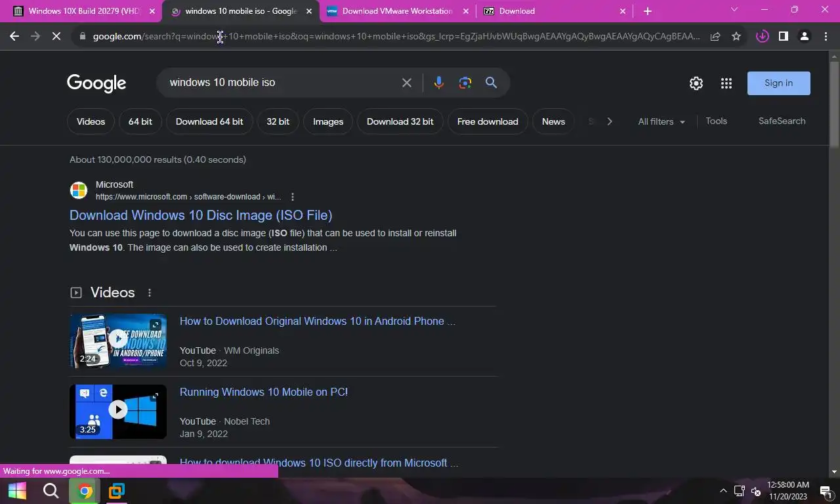Close the 7-Zip Download tab
The width and height of the screenshot is (840, 504).
point(623,11)
